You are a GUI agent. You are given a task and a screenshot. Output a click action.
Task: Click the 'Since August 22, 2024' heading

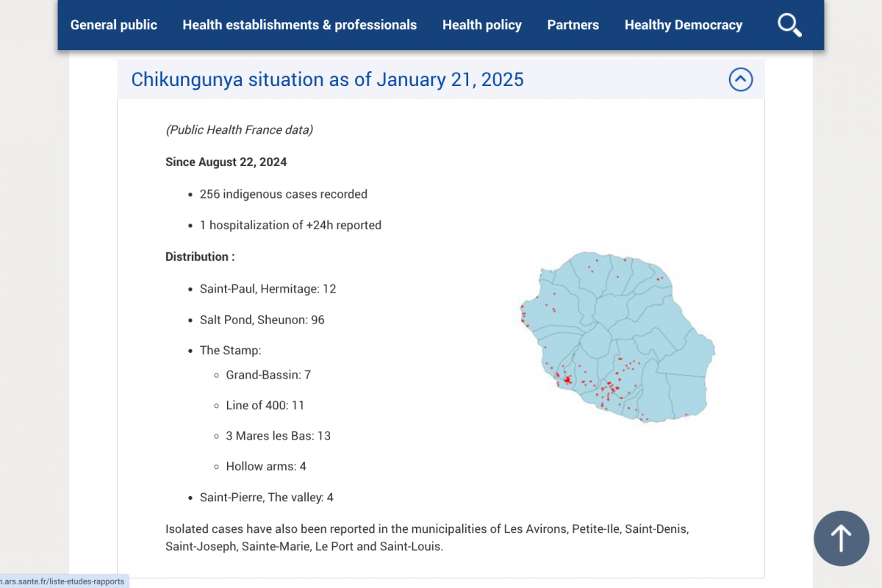click(226, 162)
